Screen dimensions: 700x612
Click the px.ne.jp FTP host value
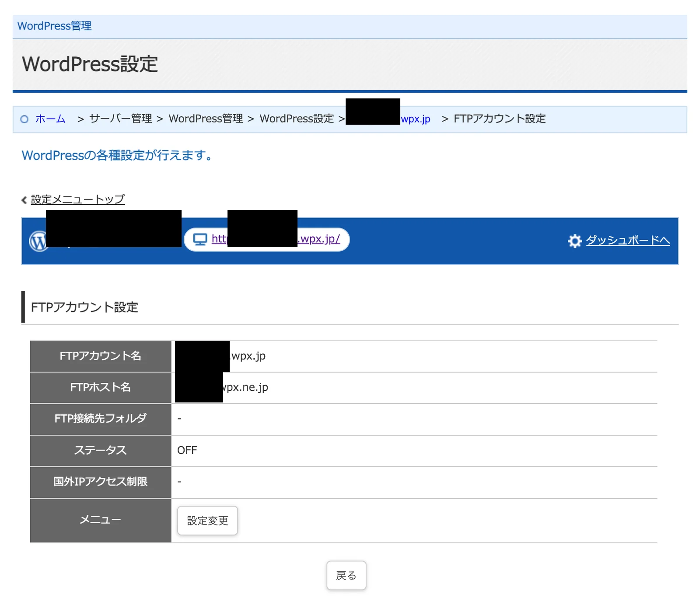pos(245,388)
